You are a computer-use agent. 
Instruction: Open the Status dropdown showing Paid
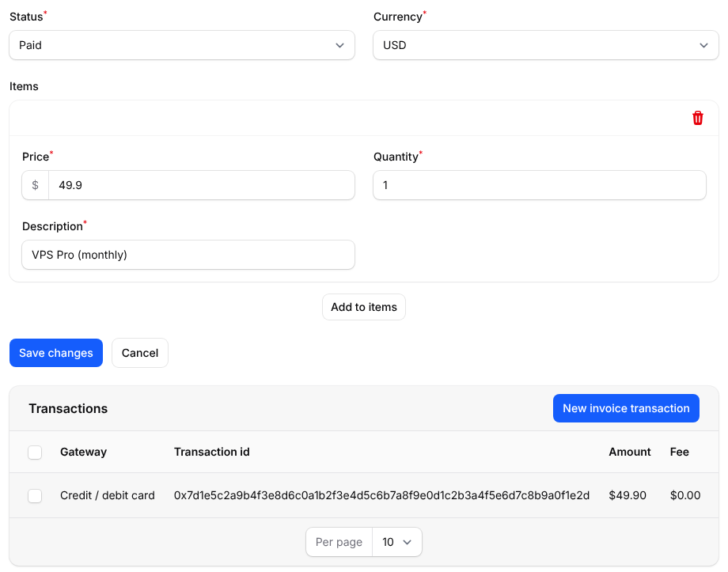[182, 45]
